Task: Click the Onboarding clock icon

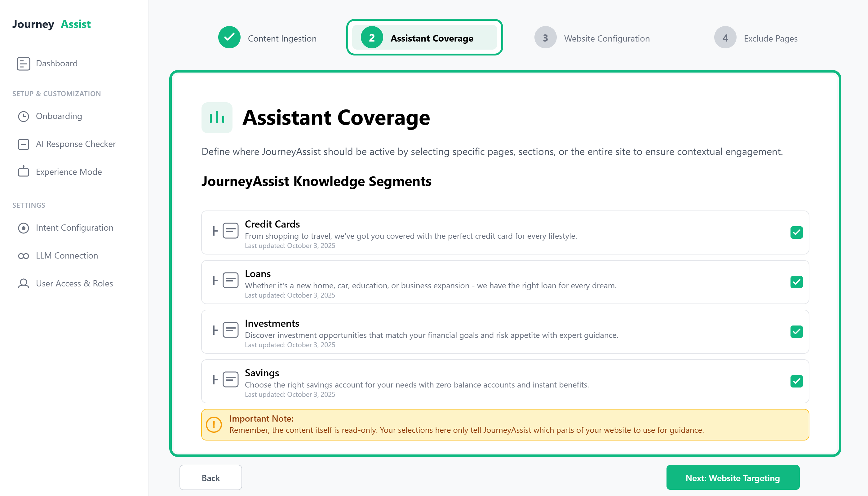Action: coord(23,117)
